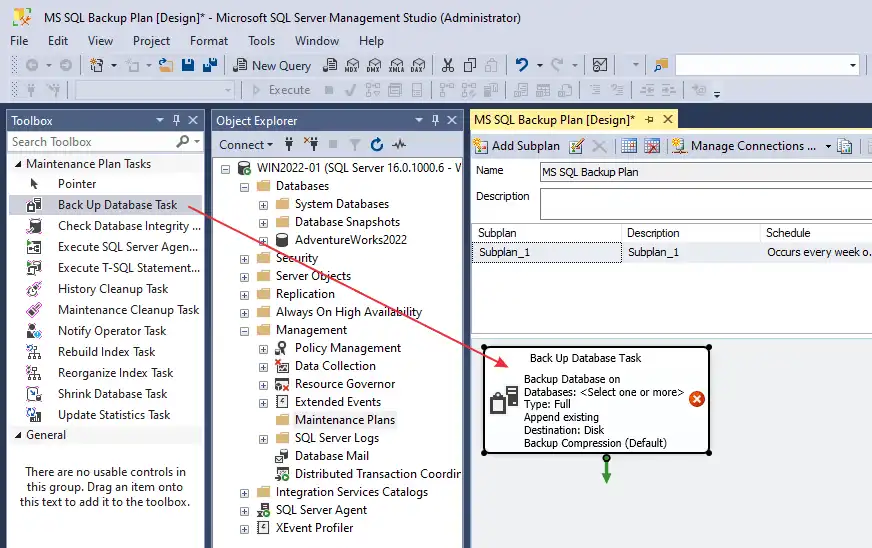
Task: Click the plan Name text field
Action: (x=700, y=172)
